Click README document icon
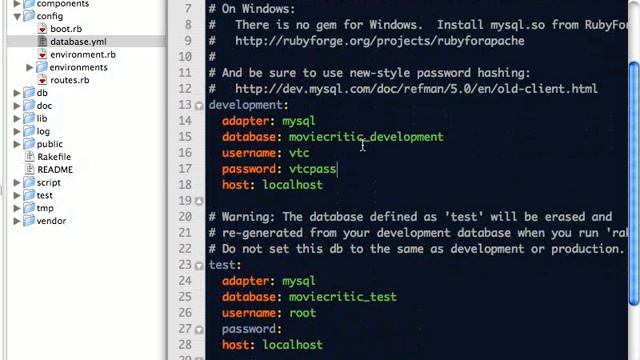This screenshot has height=360, width=640. click(x=29, y=169)
